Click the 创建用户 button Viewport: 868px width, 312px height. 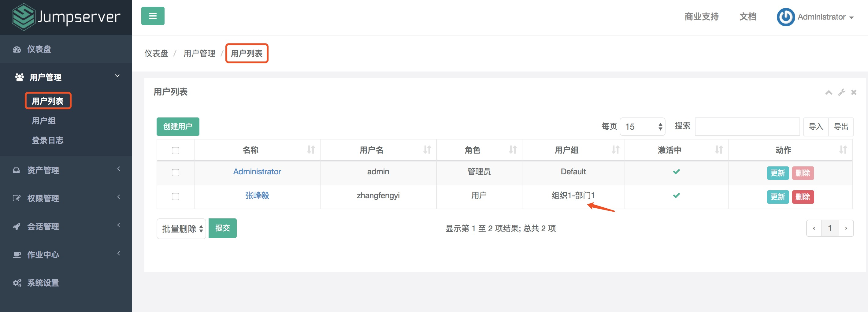178,126
